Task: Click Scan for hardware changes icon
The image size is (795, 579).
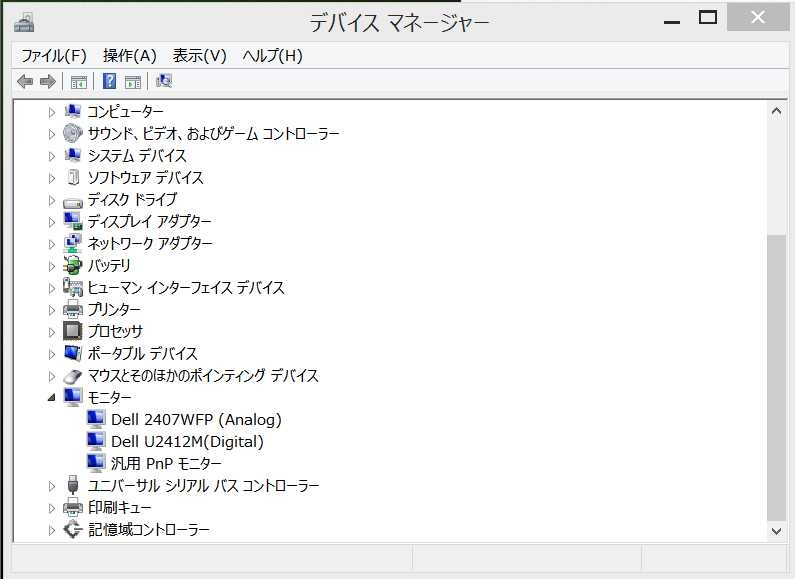Action: click(x=164, y=81)
